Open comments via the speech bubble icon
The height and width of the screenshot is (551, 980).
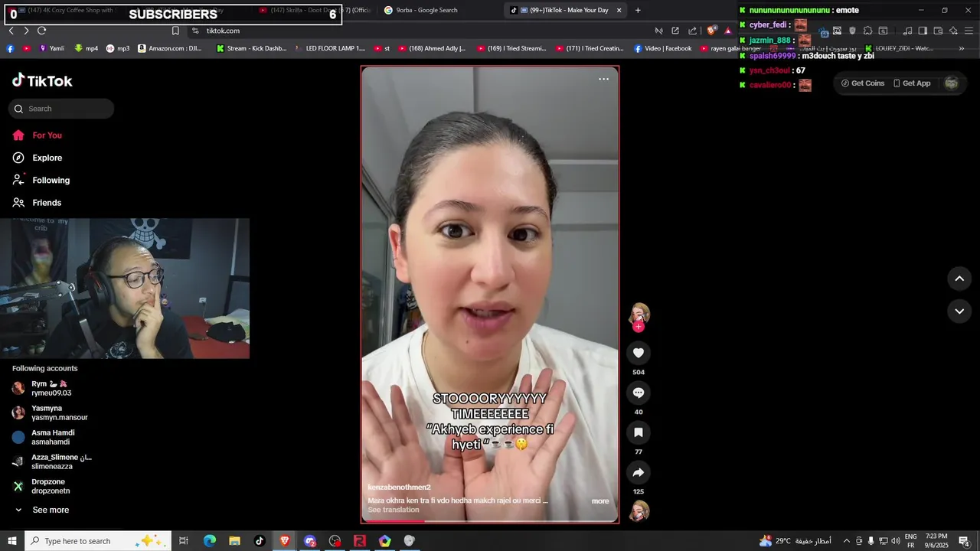pos(639,393)
